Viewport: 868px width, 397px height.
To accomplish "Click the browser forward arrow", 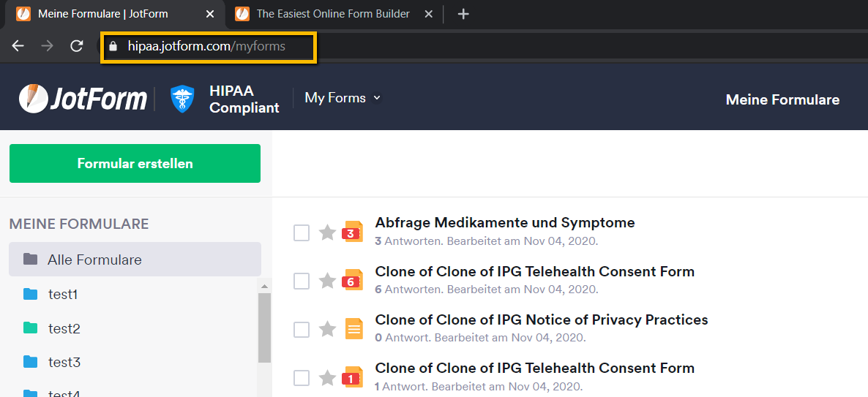I will pyautogui.click(x=48, y=47).
